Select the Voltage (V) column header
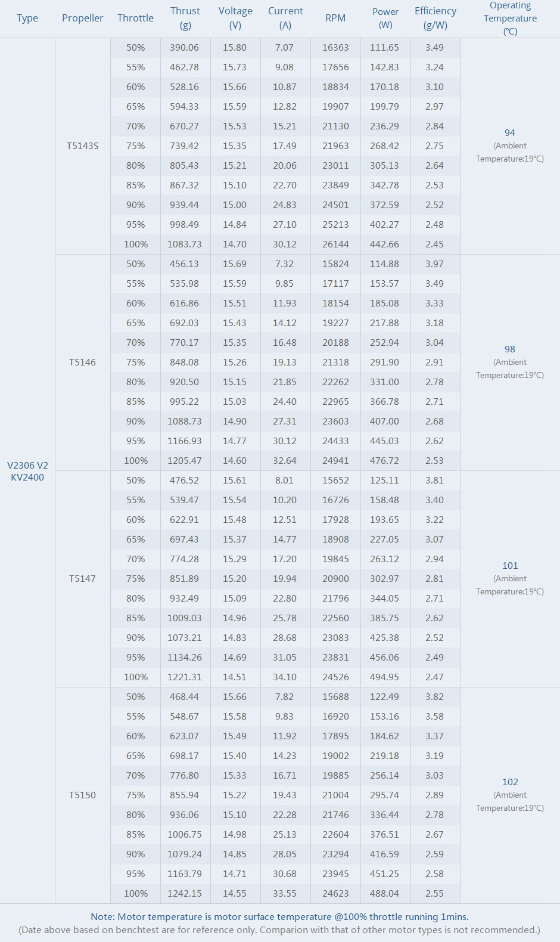This screenshot has width=560, height=942. 235,18
